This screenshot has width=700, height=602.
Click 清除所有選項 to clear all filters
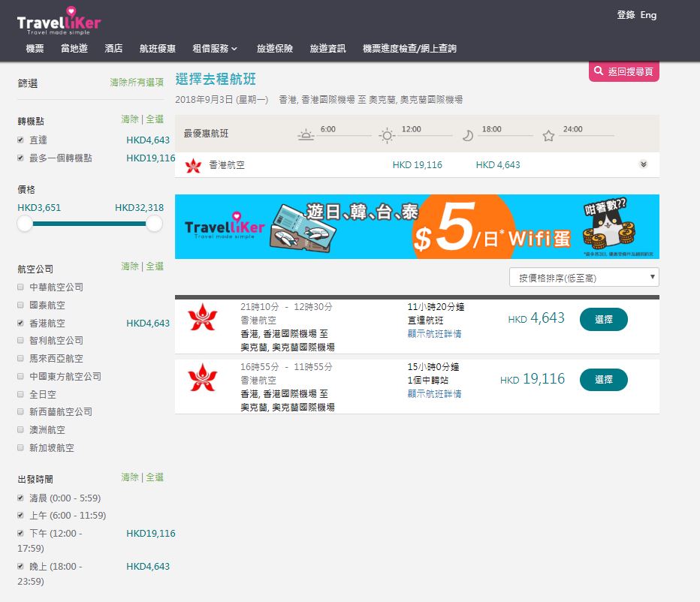coord(137,82)
